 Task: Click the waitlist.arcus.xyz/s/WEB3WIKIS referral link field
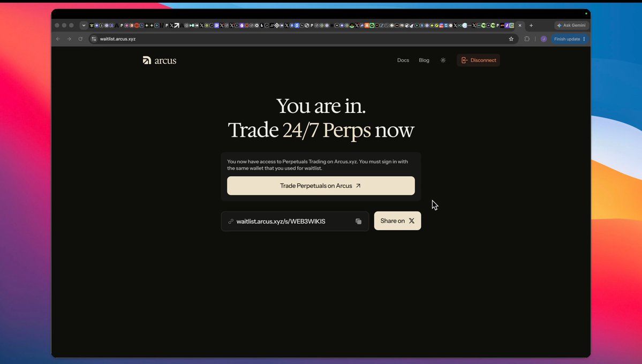295,222
